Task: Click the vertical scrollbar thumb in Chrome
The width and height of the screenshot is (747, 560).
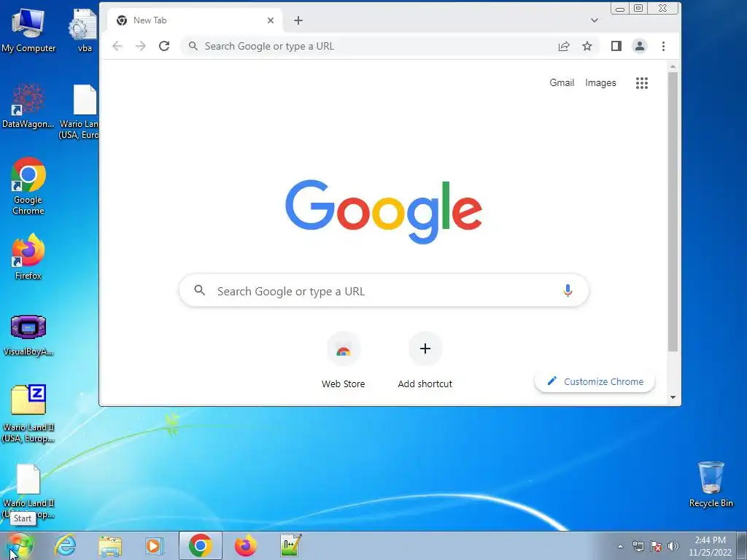Action: (x=673, y=212)
